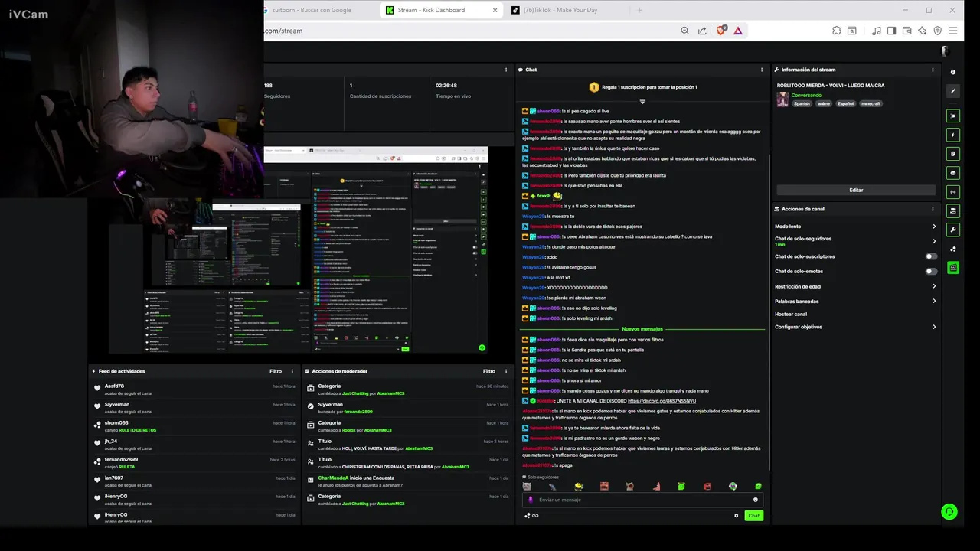Click the wrench sidebar icon
This screenshot has width=980, height=551.
point(953,230)
